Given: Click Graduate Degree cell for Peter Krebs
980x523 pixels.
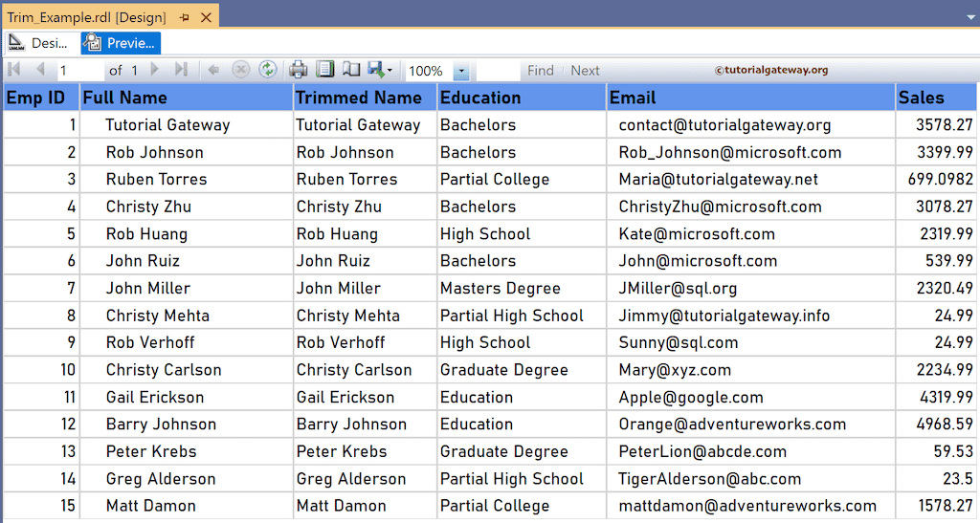Looking at the screenshot, I should point(522,452).
